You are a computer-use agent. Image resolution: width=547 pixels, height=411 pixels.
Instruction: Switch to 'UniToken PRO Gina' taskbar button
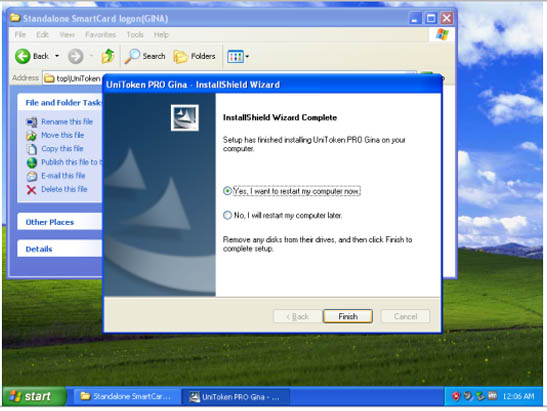235,397
